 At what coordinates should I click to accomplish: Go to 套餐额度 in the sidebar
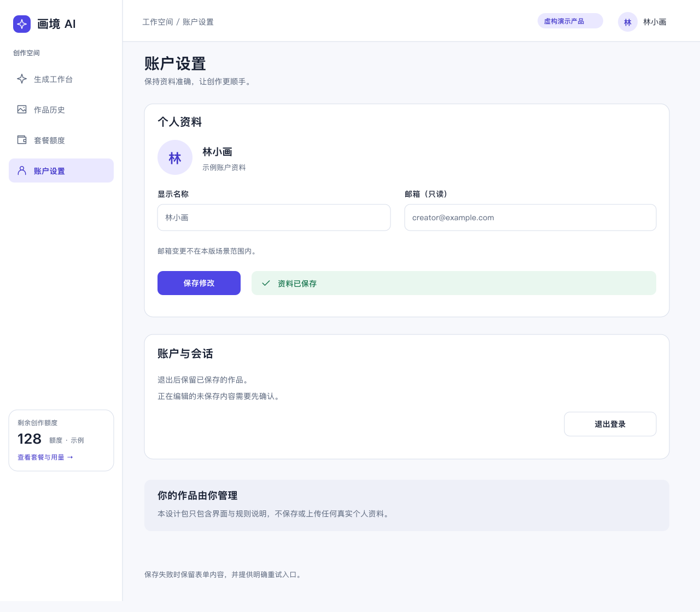click(61, 140)
